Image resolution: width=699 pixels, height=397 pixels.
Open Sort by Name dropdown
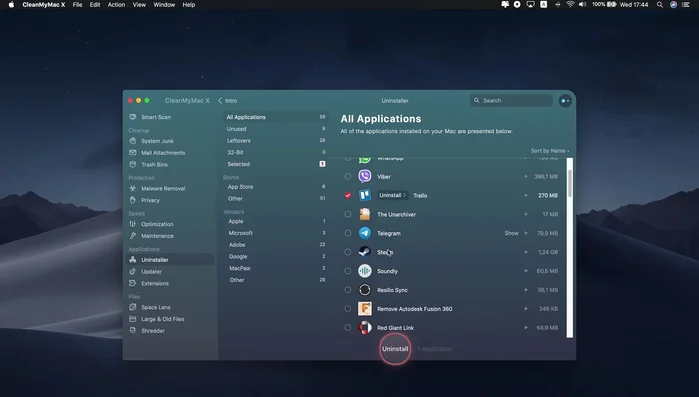click(550, 151)
